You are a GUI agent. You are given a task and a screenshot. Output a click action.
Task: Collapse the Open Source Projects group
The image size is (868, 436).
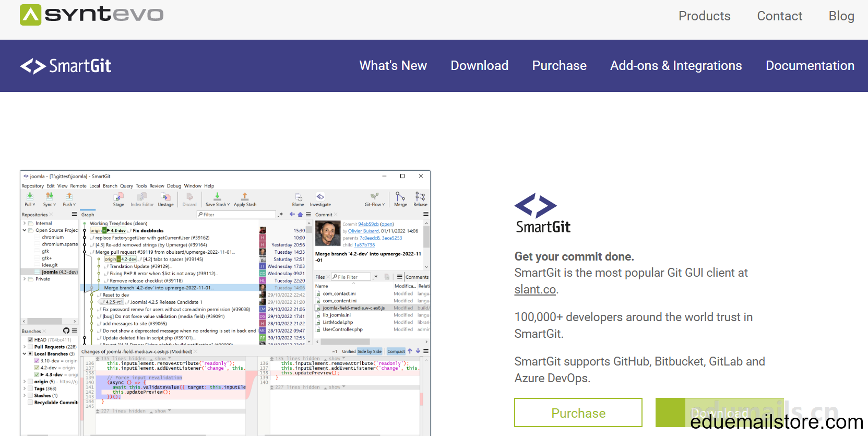click(24, 230)
